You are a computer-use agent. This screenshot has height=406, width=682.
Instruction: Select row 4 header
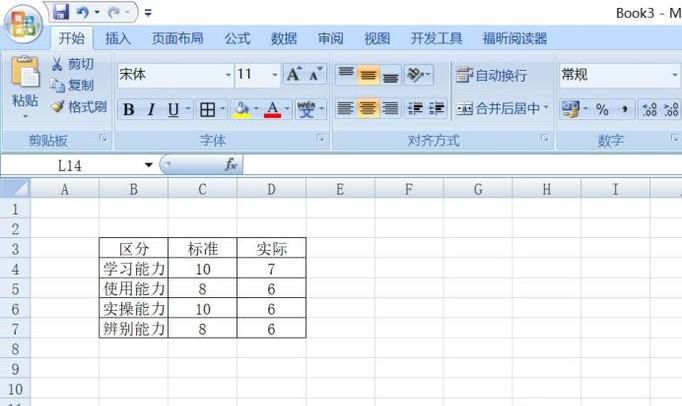[15, 269]
